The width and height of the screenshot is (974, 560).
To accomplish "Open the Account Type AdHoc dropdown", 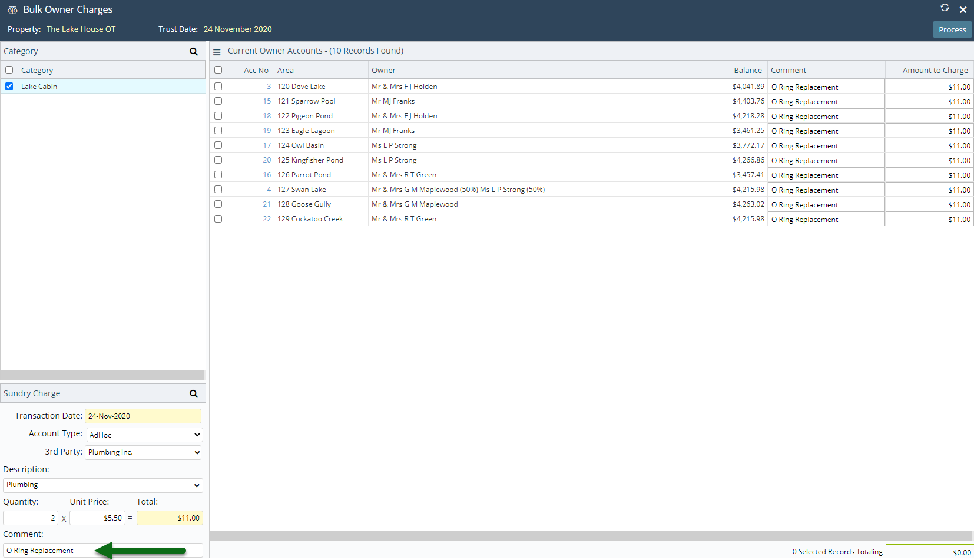I will click(144, 435).
